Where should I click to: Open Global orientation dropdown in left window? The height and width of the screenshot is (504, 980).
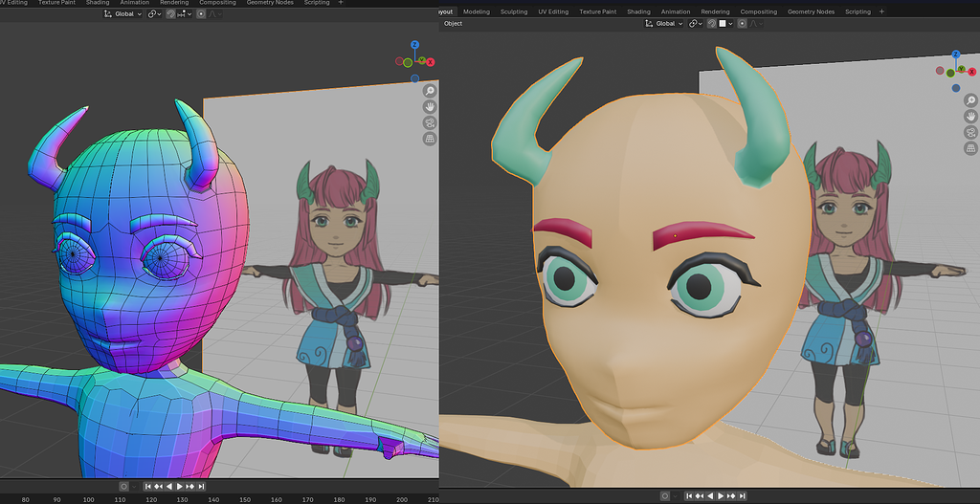point(122,13)
